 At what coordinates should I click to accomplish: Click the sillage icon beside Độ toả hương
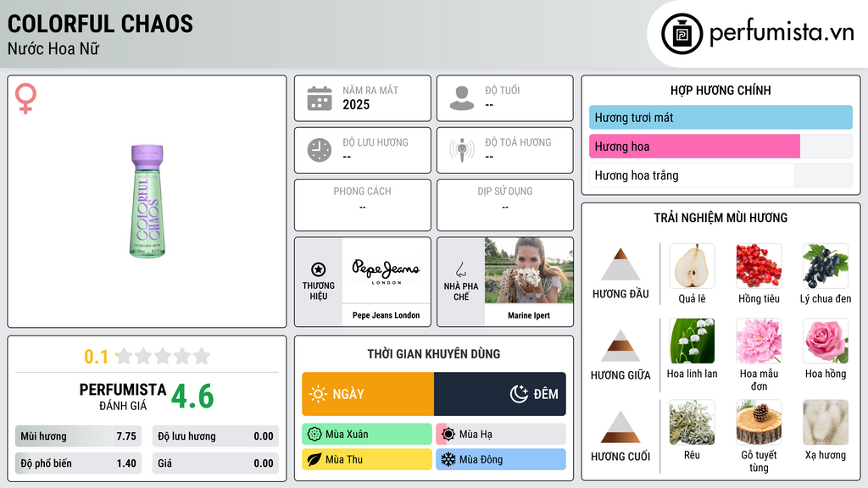pyautogui.click(x=462, y=150)
